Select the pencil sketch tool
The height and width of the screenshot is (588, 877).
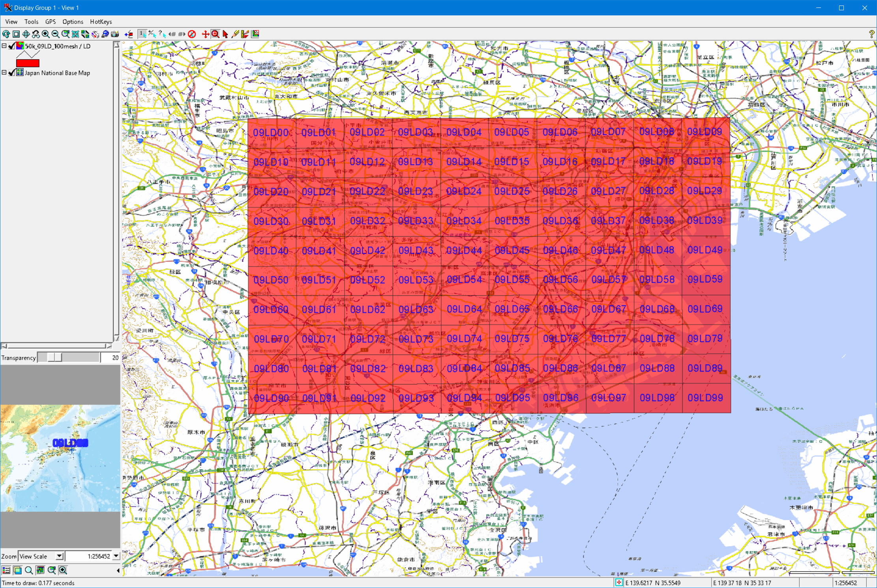click(235, 34)
